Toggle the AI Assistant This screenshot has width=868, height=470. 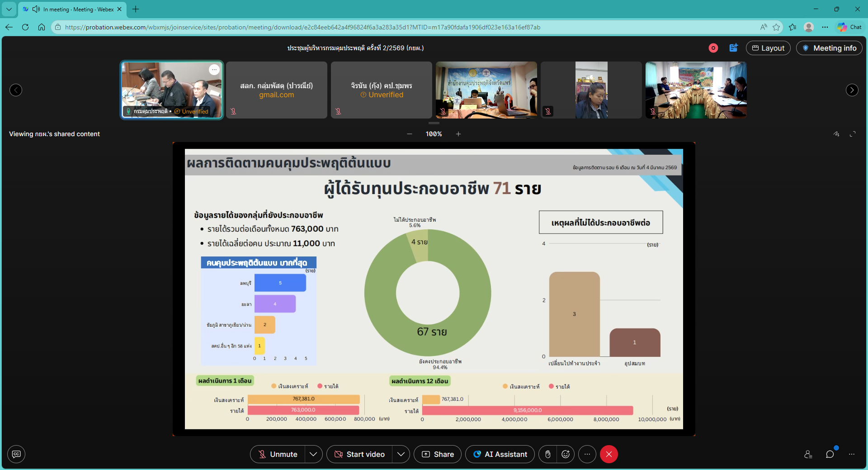500,454
